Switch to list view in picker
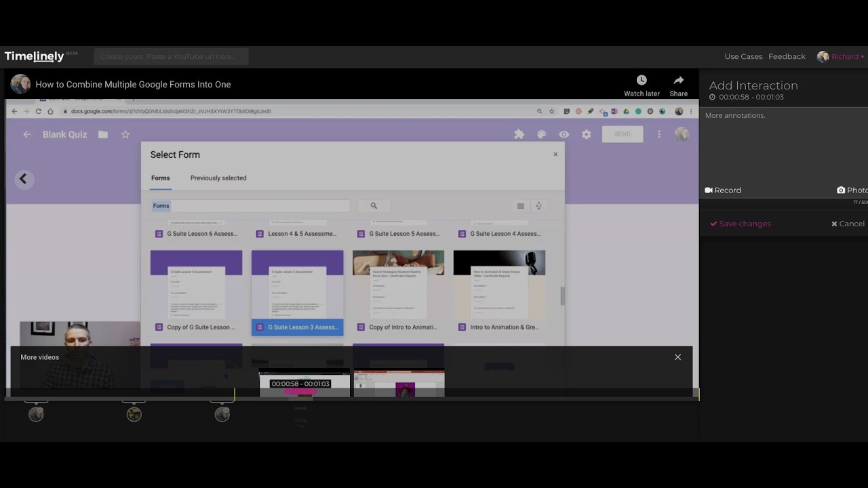 tap(521, 206)
